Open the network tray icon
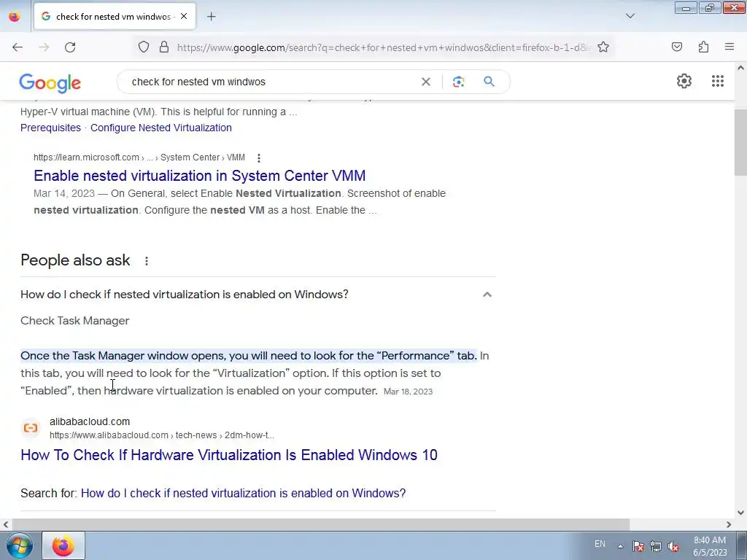This screenshot has width=747, height=560. 656,546
